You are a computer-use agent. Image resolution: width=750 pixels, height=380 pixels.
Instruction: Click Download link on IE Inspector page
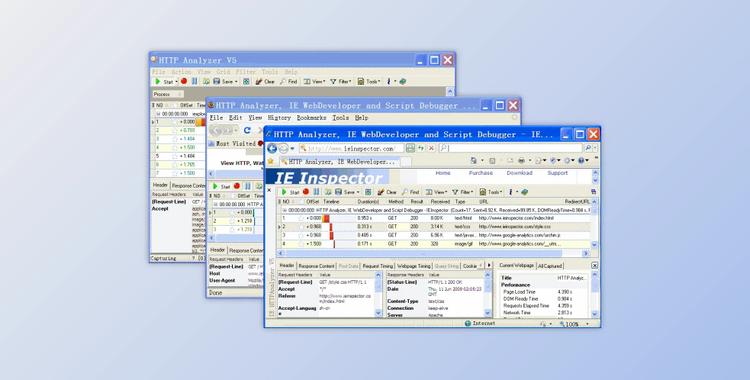tap(519, 173)
